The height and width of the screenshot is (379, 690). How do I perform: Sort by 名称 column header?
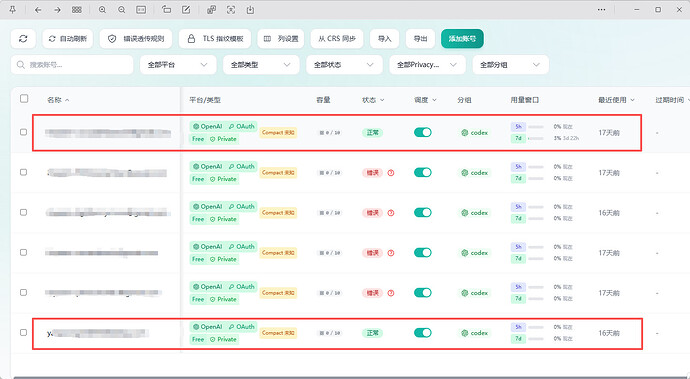[58, 100]
